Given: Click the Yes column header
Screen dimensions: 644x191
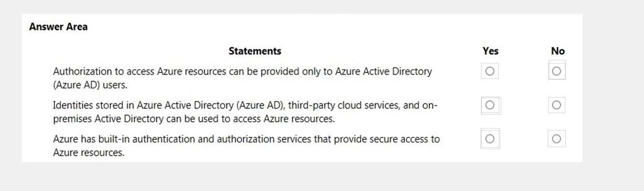Looking at the screenshot, I should 490,51.
